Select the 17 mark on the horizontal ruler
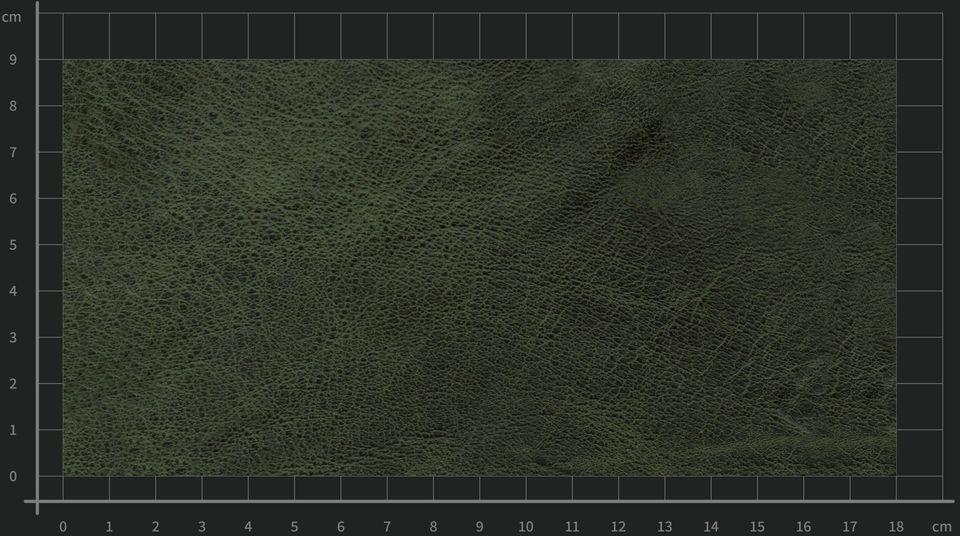The width and height of the screenshot is (960, 536). [850, 527]
